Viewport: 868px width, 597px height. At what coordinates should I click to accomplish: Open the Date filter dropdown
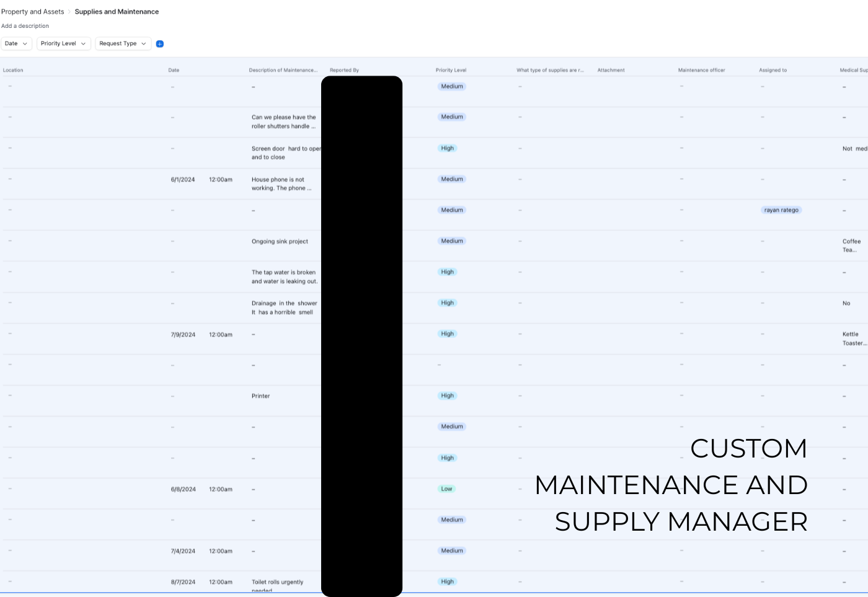[16, 44]
